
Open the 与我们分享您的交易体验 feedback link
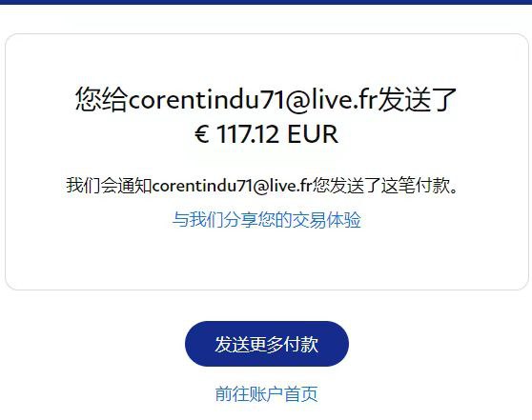tap(267, 219)
